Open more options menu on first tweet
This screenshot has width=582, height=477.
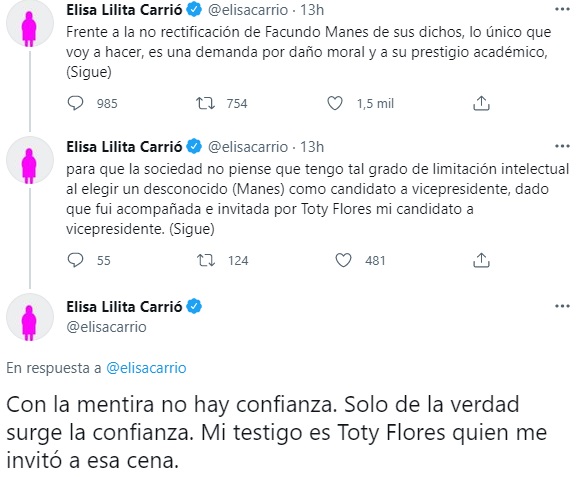coord(562,10)
